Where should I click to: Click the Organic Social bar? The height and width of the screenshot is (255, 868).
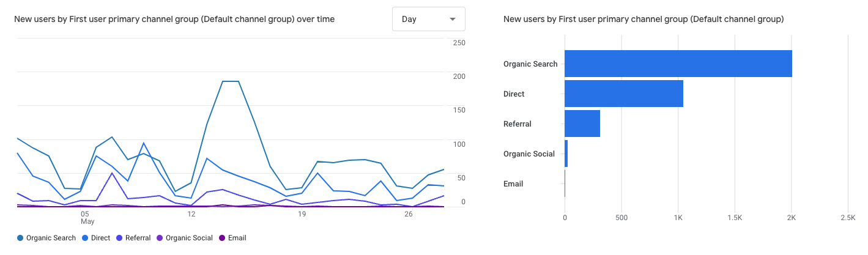(566, 153)
